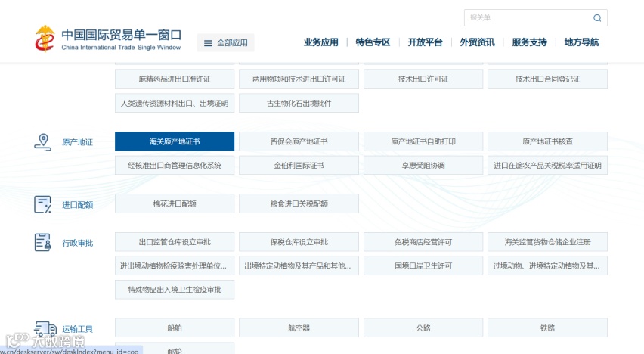
Task: Open 进口在途农产品关税税率适用证明
Action: [x=547, y=166]
